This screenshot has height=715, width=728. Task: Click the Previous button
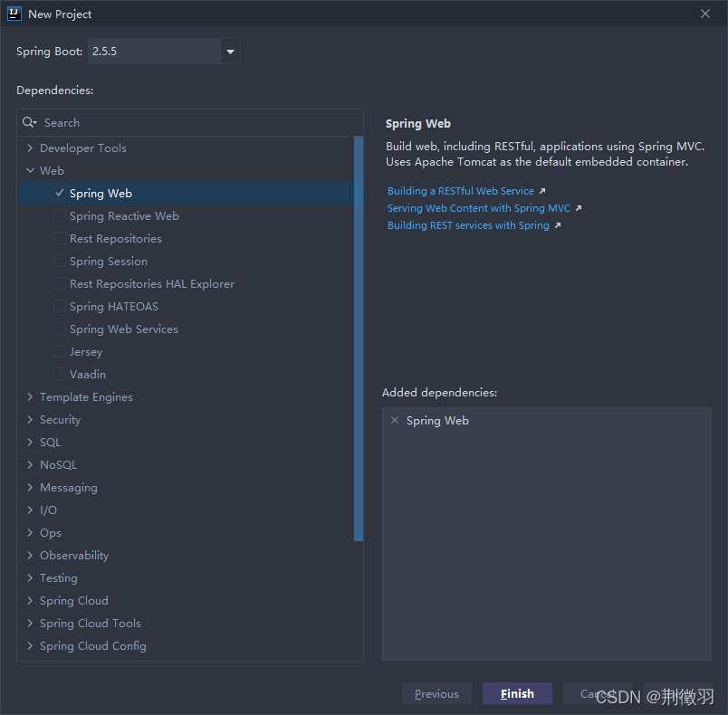pyautogui.click(x=436, y=693)
